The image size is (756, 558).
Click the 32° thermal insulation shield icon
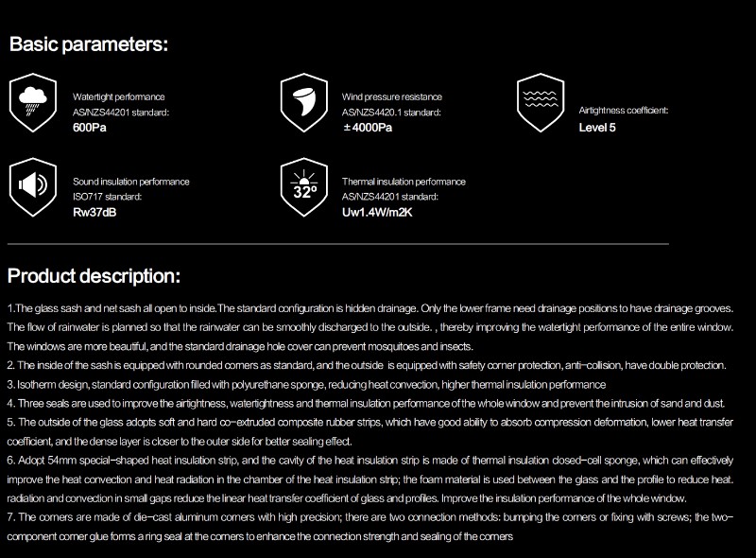(304, 187)
